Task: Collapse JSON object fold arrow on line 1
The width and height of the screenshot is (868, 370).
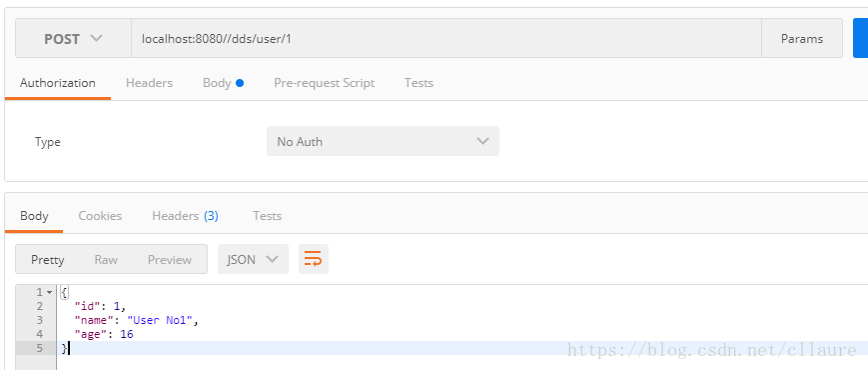Action: point(49,292)
